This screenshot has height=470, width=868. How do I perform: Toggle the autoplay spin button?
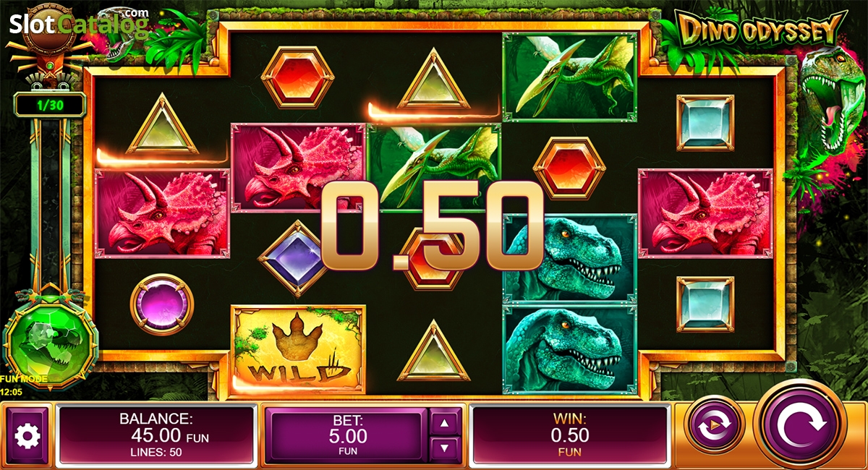(714, 424)
